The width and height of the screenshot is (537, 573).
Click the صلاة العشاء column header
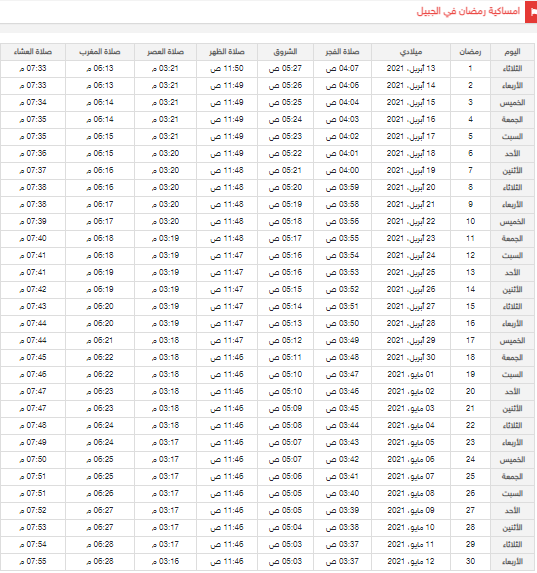[x=33, y=52]
